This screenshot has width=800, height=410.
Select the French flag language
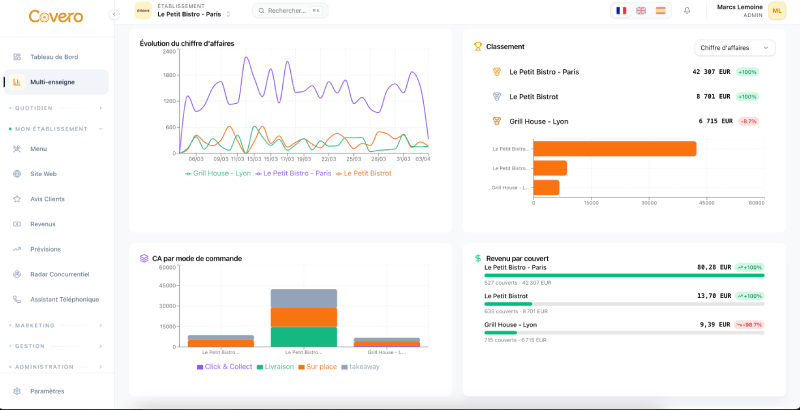(x=621, y=10)
